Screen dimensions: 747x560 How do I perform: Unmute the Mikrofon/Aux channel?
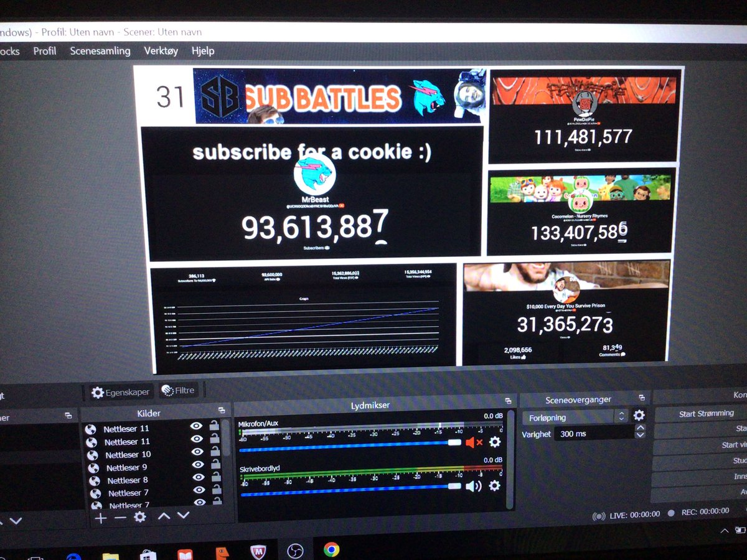pos(474,442)
